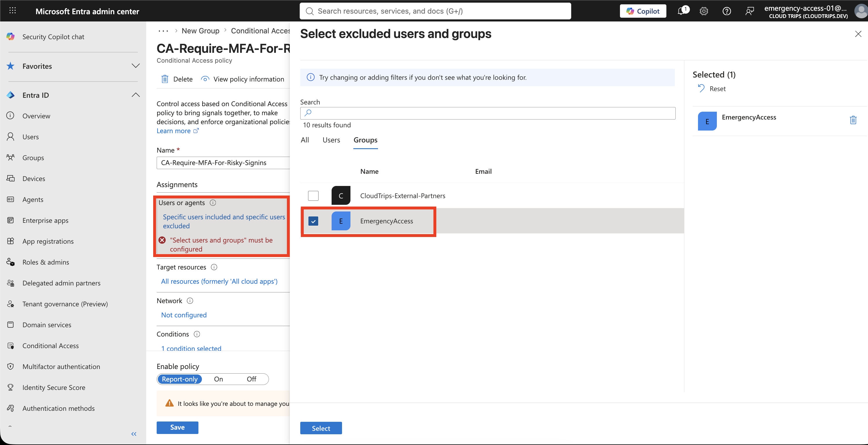
Task: Show info for Users or agents
Action: pyautogui.click(x=213, y=202)
